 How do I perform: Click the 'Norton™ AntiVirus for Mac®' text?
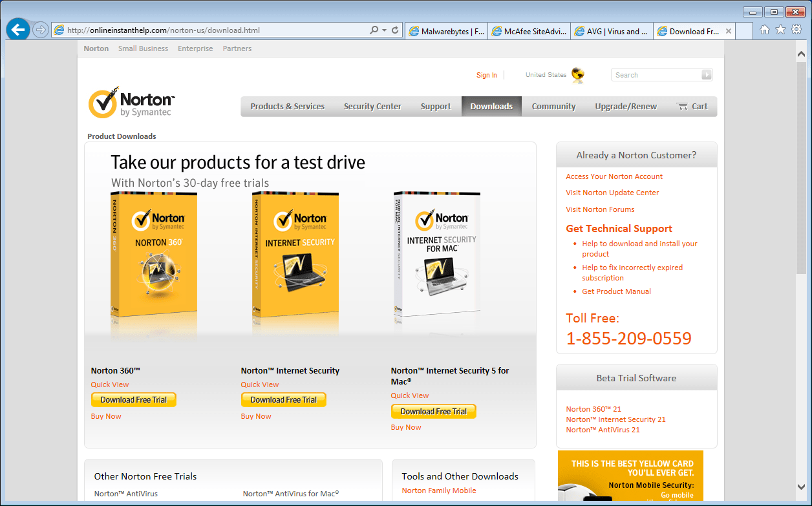[x=291, y=494]
